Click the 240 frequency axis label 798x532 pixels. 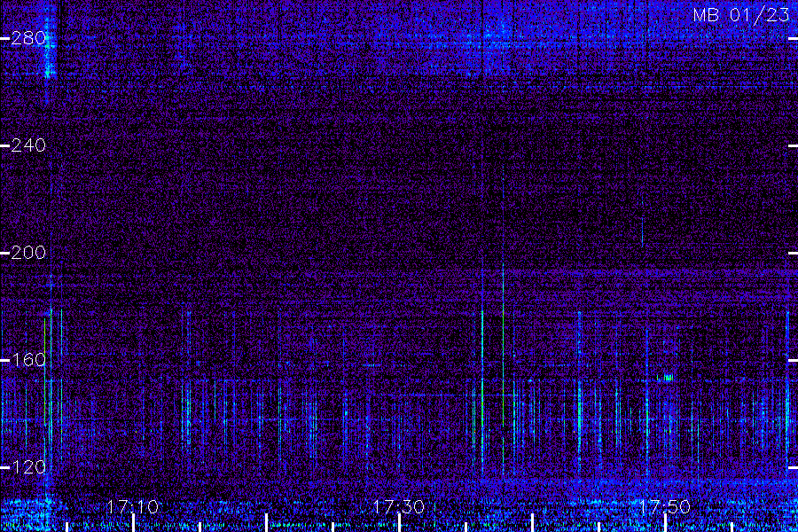[28, 145]
